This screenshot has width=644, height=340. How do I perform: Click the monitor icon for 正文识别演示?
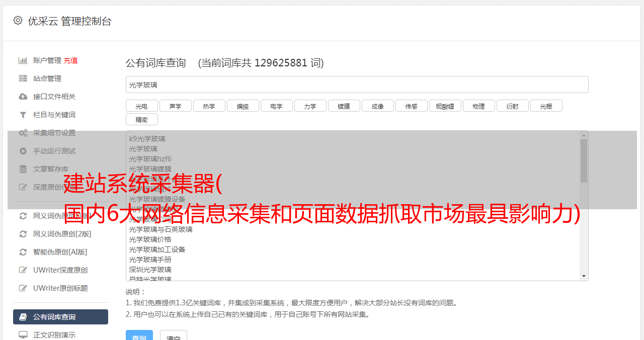pos(23,334)
